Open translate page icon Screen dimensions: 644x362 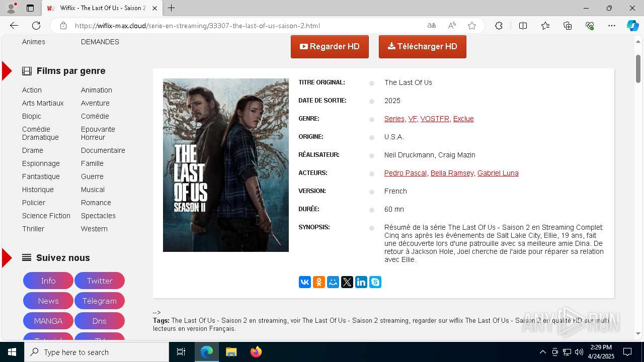(432, 26)
